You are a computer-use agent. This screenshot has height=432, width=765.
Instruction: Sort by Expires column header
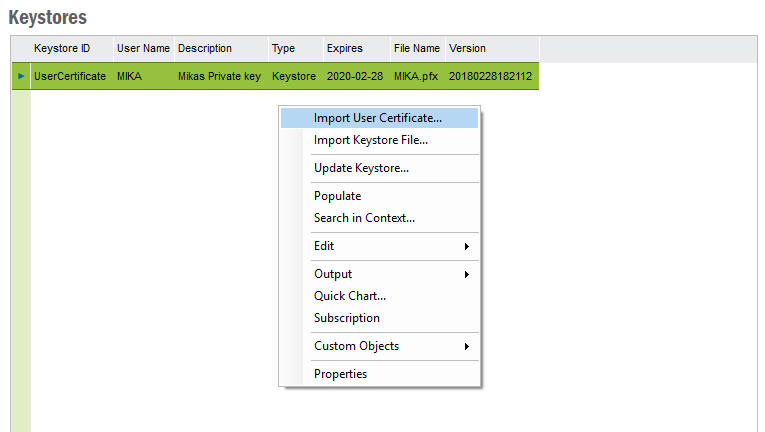click(344, 48)
